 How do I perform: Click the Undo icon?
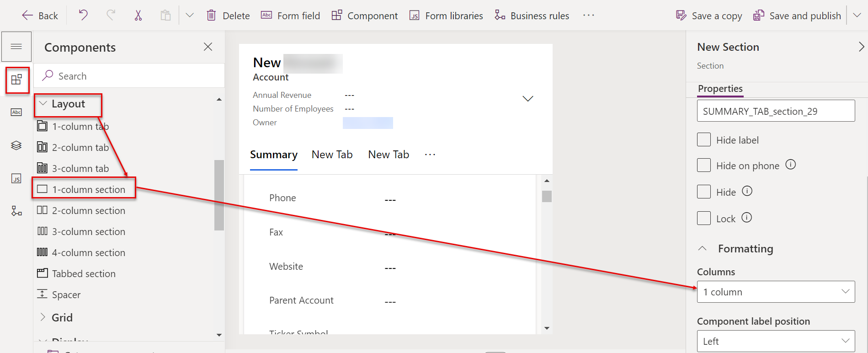(x=83, y=16)
